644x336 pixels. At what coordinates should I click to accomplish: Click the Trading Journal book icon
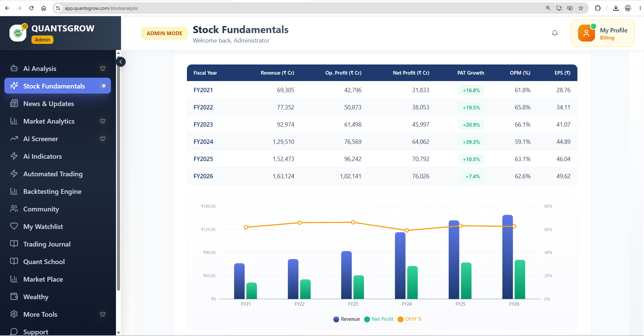pyautogui.click(x=14, y=244)
